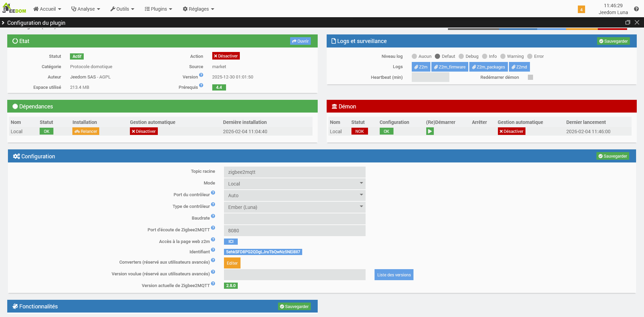Open the Mode dropdown
Viewport: 644px width, 317px height.
pos(295,184)
